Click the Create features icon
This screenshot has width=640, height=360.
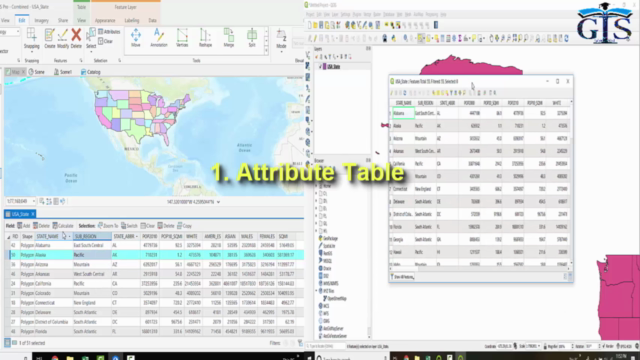(50, 38)
